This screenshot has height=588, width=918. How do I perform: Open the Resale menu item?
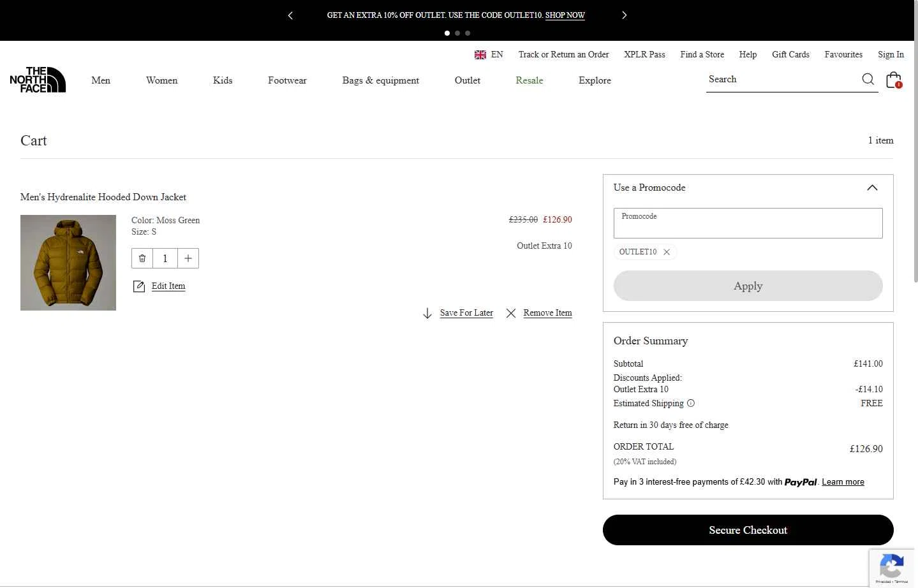(529, 80)
